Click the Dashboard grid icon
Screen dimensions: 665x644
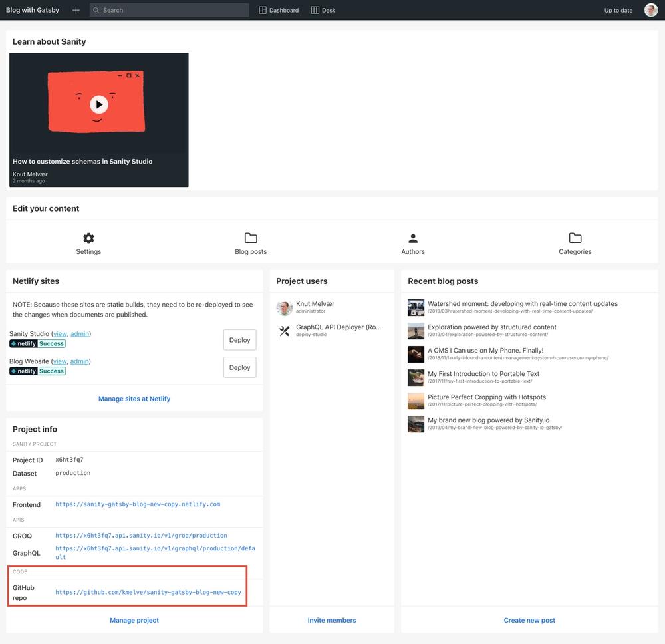pyautogui.click(x=263, y=10)
